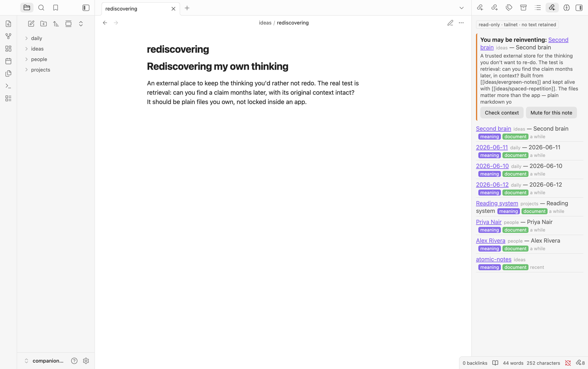Open the Reading system link
The height and width of the screenshot is (369, 588).
[x=497, y=203]
